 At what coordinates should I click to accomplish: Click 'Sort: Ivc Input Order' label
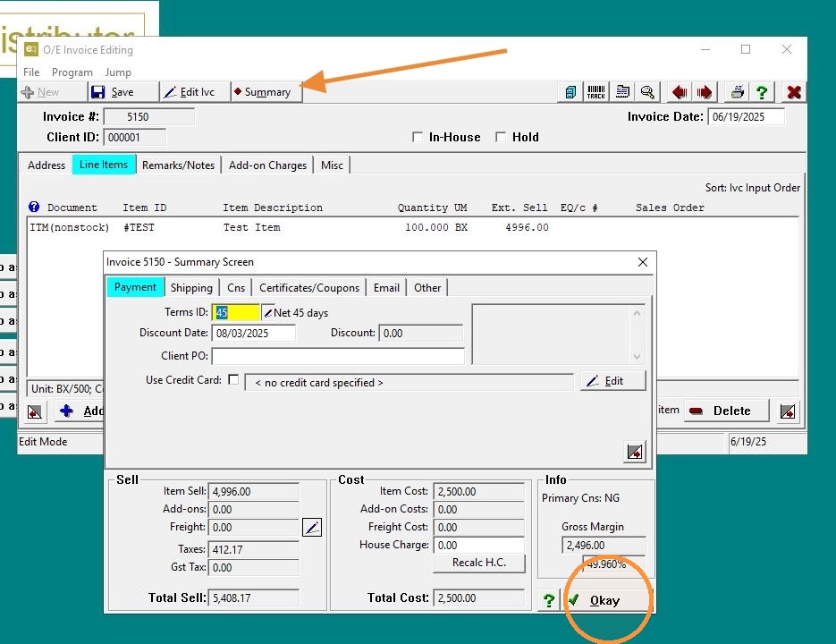pos(752,188)
